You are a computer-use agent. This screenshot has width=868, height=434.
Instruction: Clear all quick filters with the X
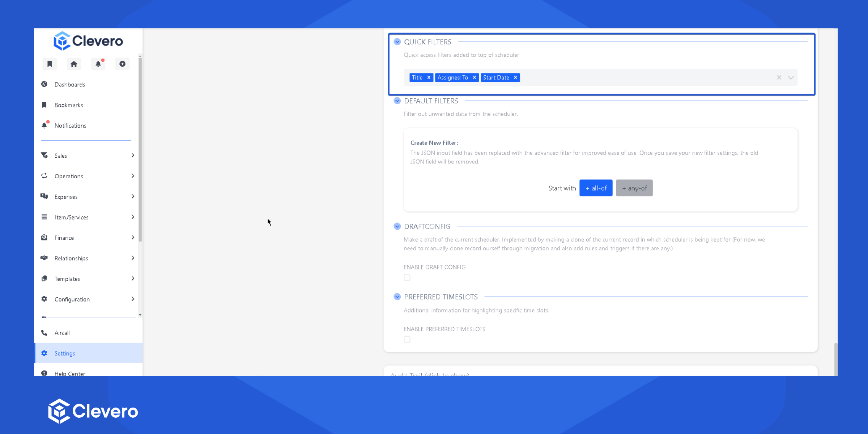point(779,77)
